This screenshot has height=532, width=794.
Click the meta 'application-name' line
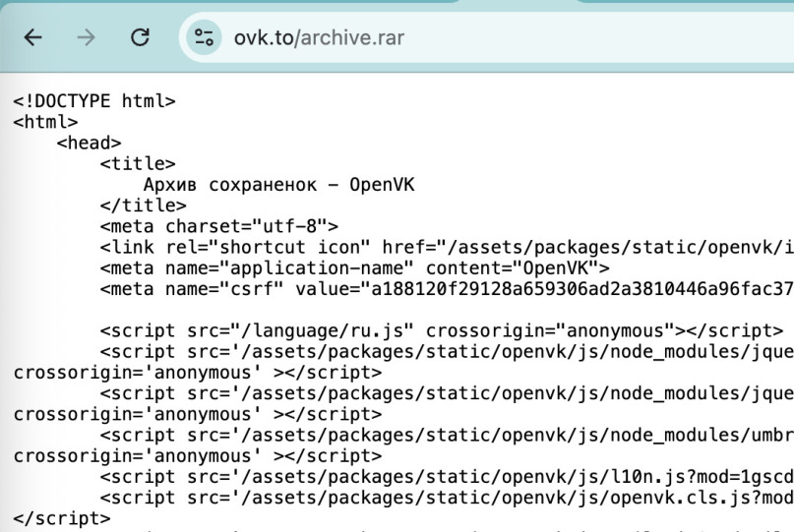point(354,267)
